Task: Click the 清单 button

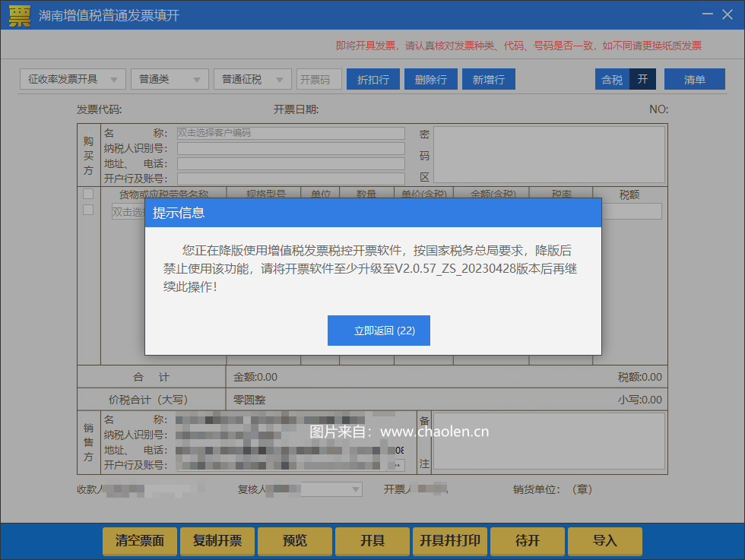Action: pyautogui.click(x=695, y=79)
